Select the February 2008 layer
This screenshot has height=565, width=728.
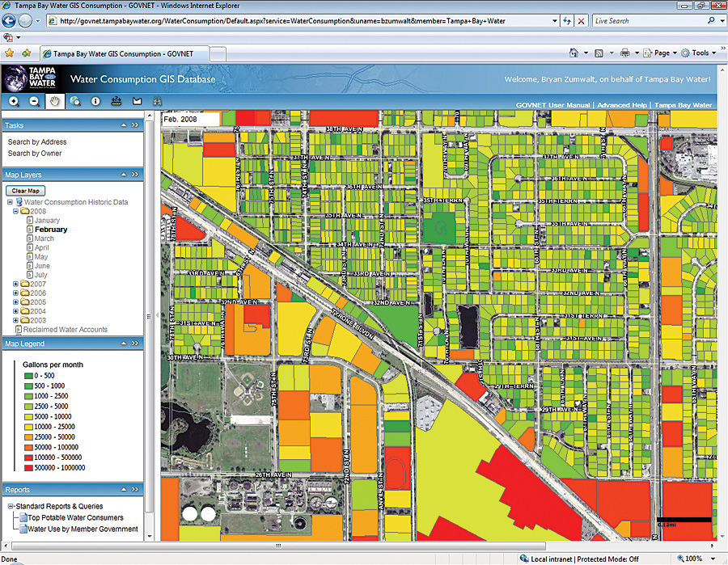click(x=51, y=230)
